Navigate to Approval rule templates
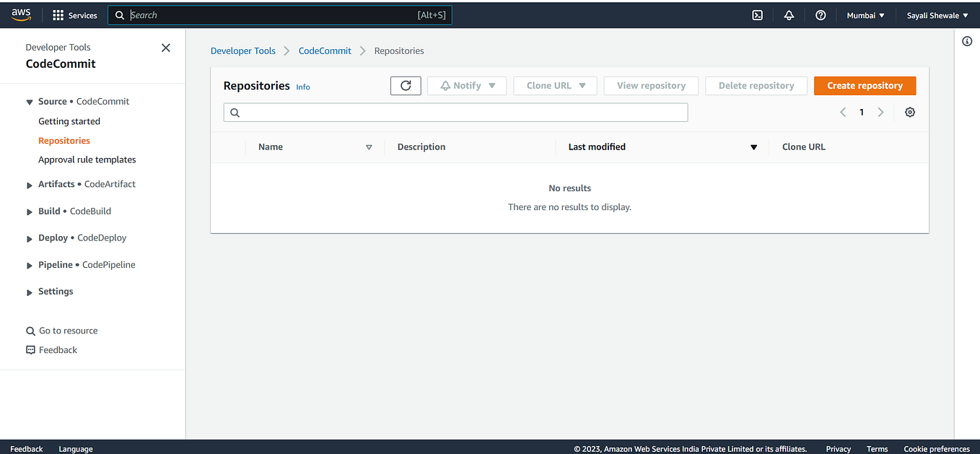This screenshot has height=454, width=980. (x=87, y=160)
